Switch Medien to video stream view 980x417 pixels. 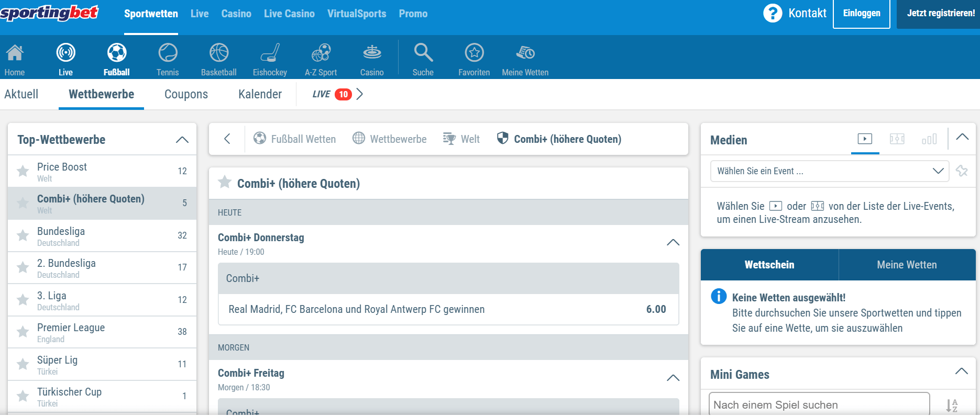[x=865, y=139]
